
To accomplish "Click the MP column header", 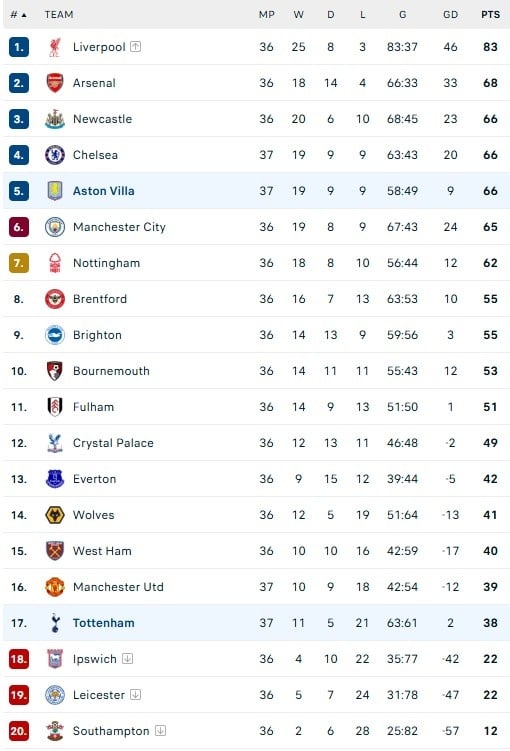I will pos(266,14).
